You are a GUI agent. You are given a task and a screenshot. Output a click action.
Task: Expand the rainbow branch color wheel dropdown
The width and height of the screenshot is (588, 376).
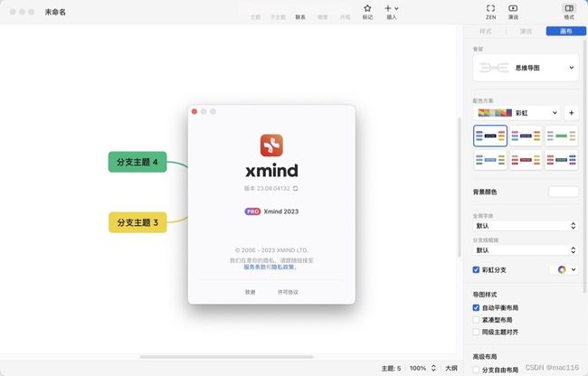(x=574, y=269)
